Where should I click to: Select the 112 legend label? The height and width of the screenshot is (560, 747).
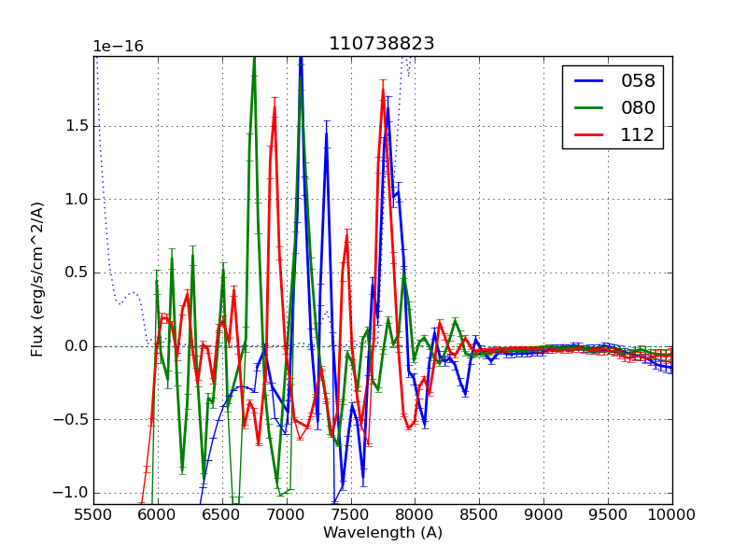point(638,134)
